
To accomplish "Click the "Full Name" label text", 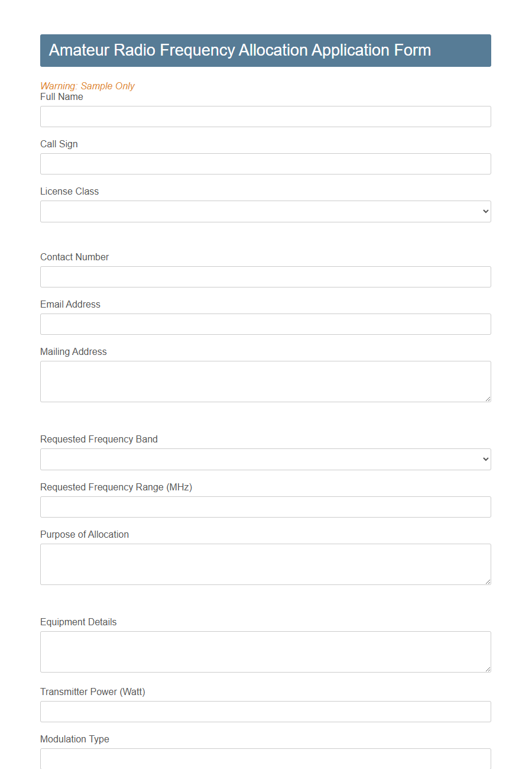I will click(x=61, y=96).
